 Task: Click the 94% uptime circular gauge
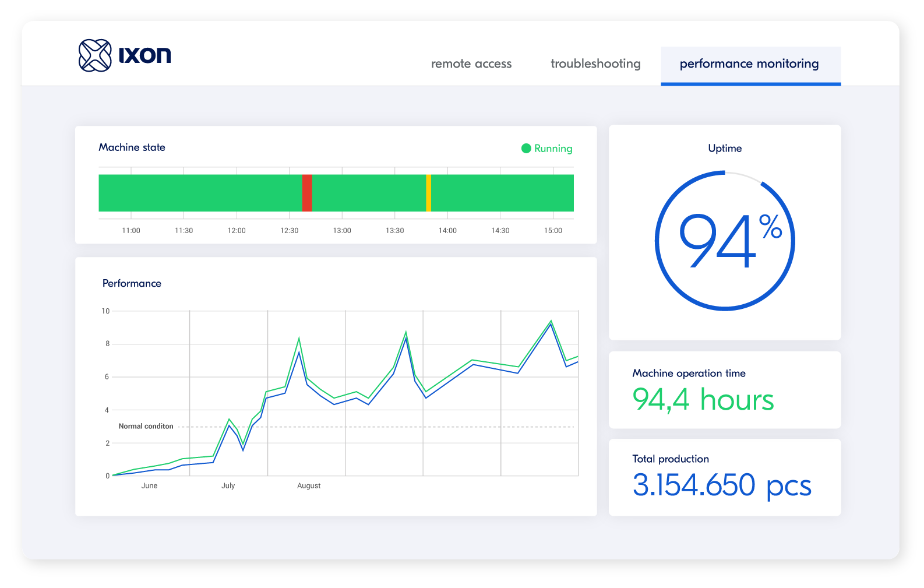tap(725, 241)
